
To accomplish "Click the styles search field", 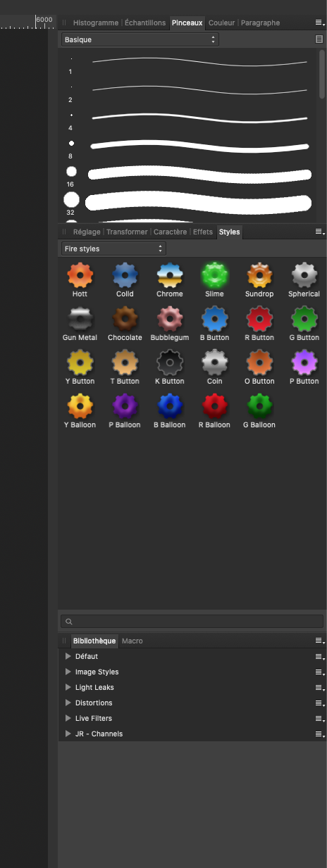I will click(x=192, y=622).
